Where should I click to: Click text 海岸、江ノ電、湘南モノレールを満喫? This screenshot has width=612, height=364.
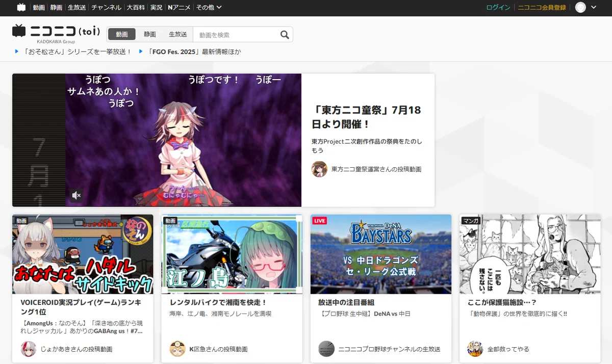tap(220, 314)
